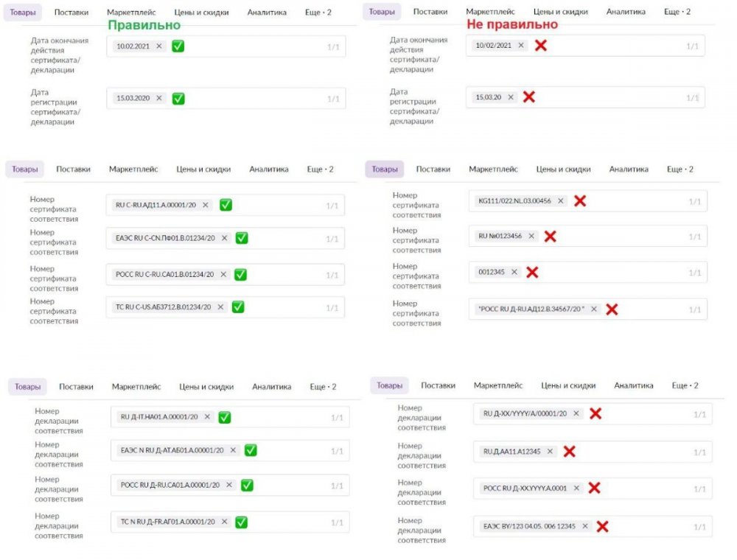Click green checkmark next to "ЕАЭС RU С-CN.ПФ01.В.01234/20"
Screen dimensions: 737x560
tap(241, 238)
